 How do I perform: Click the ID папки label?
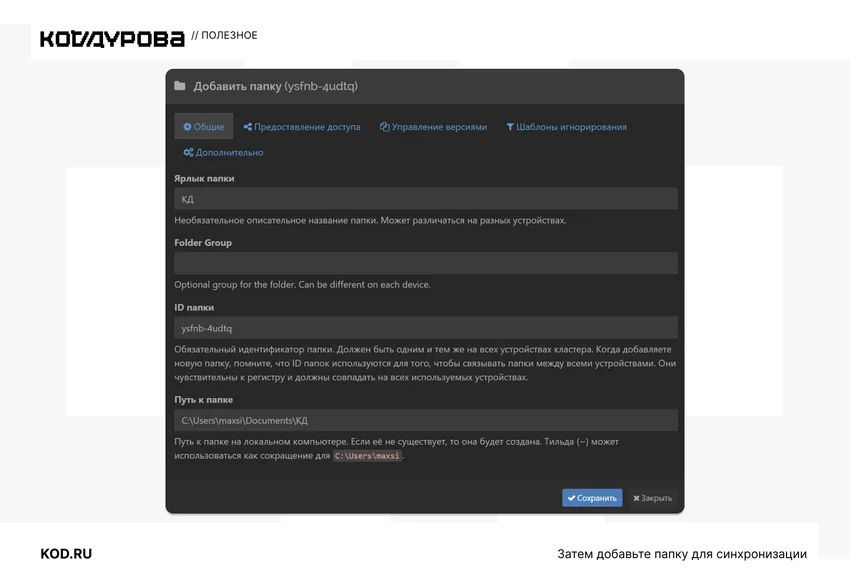tap(194, 307)
